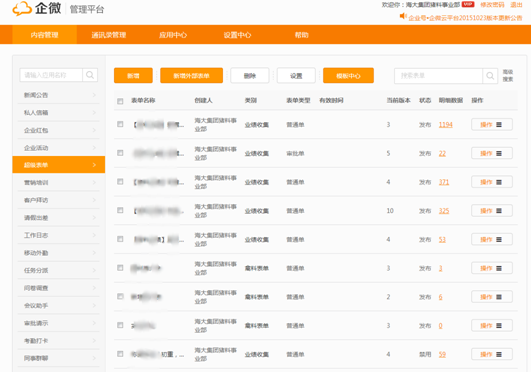Open the 371 detail data link

pyautogui.click(x=444, y=182)
